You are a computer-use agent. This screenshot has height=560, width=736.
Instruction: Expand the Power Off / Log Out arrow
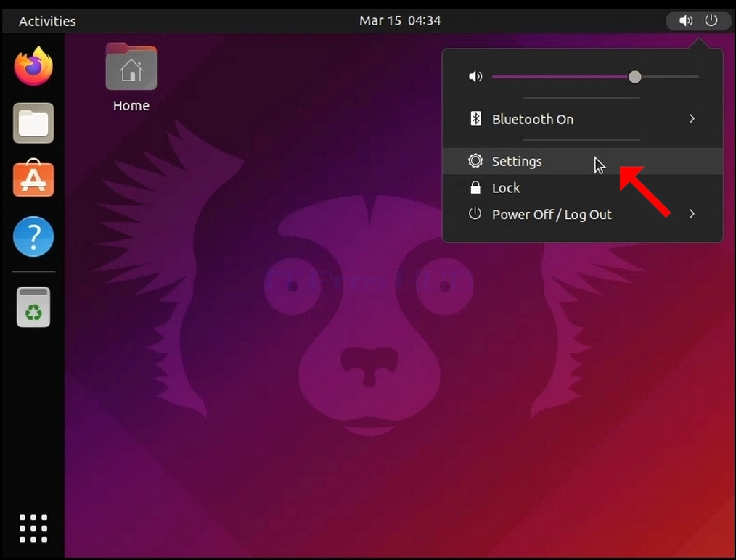pyautogui.click(x=692, y=214)
